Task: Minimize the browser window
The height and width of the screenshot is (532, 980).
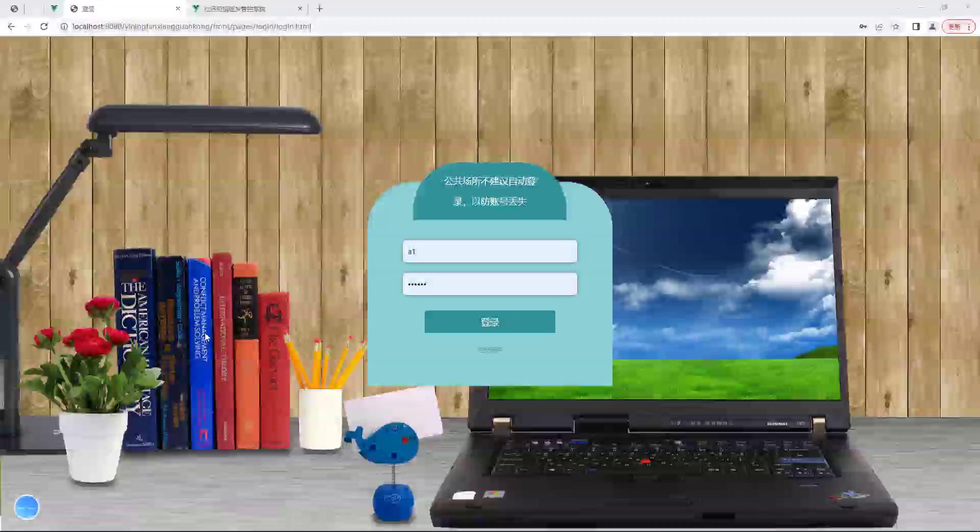Action: (x=921, y=8)
